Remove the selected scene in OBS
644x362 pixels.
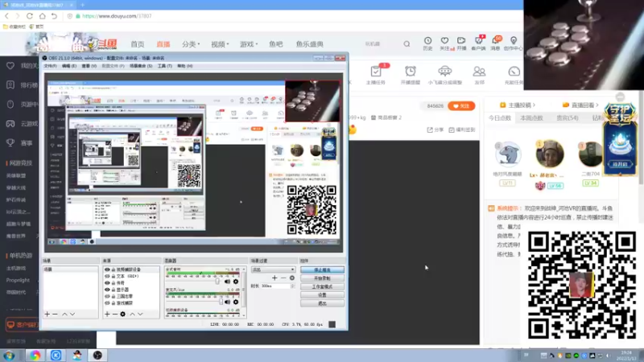[x=55, y=314]
